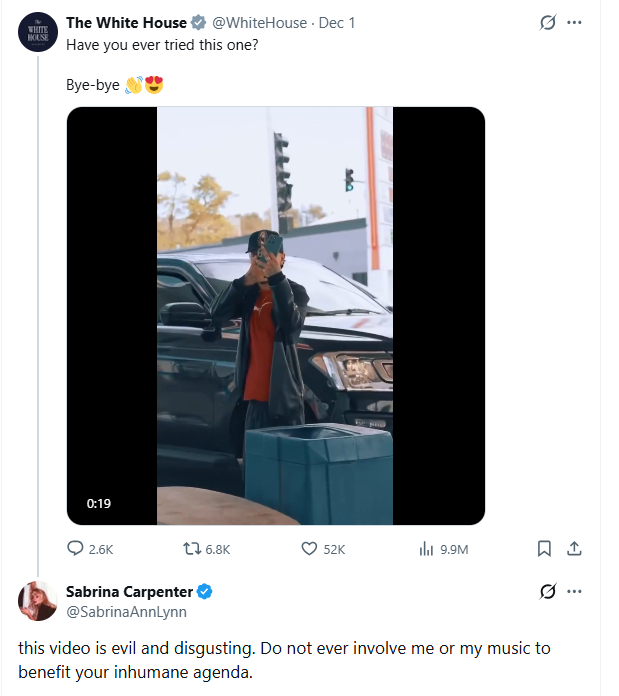Open Sabrina Carpenter's profile picture
This screenshot has width=619, height=696.
(x=37, y=601)
